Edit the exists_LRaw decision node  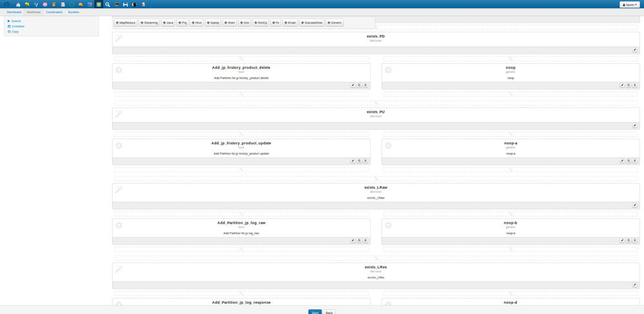[x=634, y=205]
